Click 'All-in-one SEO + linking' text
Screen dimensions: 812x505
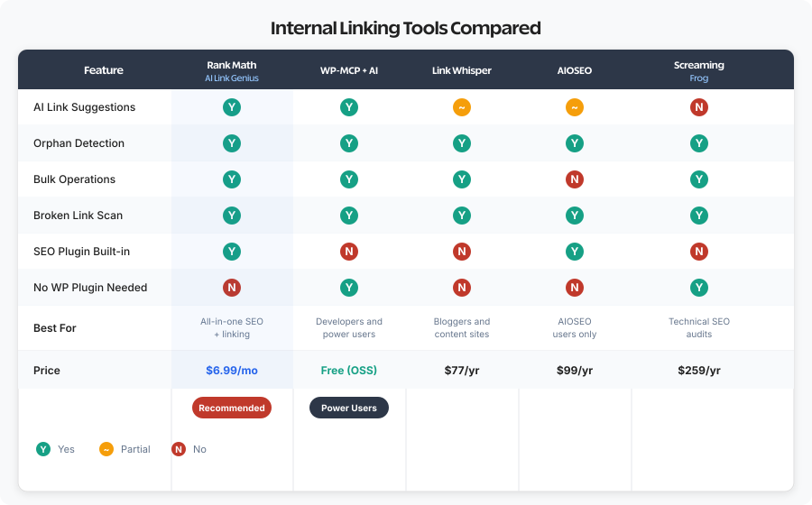click(232, 327)
